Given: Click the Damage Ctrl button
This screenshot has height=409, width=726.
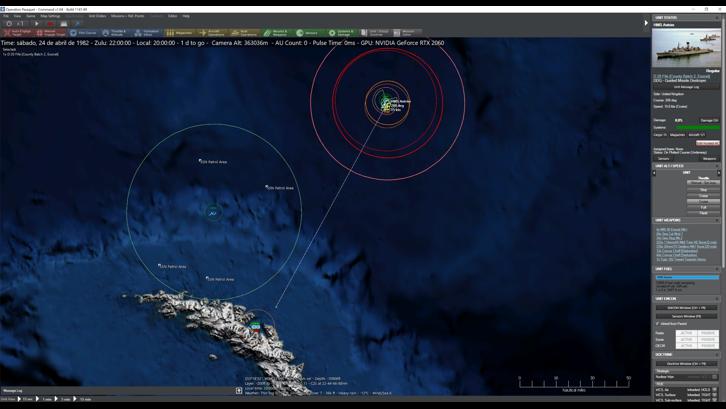Looking at the screenshot, I should (x=709, y=120).
